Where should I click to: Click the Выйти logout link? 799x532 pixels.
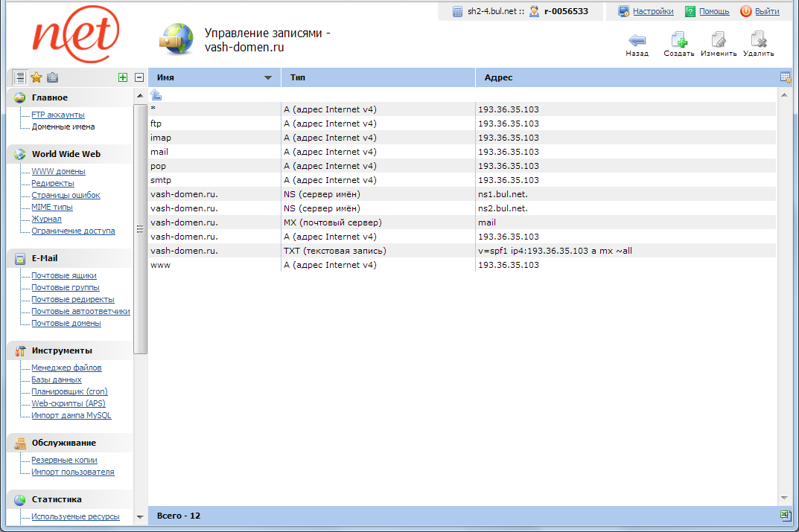[767, 11]
